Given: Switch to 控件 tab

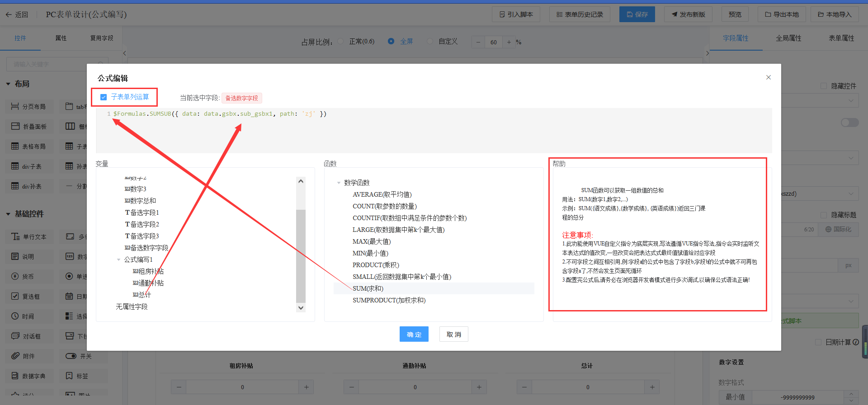Looking at the screenshot, I should click(20, 38).
